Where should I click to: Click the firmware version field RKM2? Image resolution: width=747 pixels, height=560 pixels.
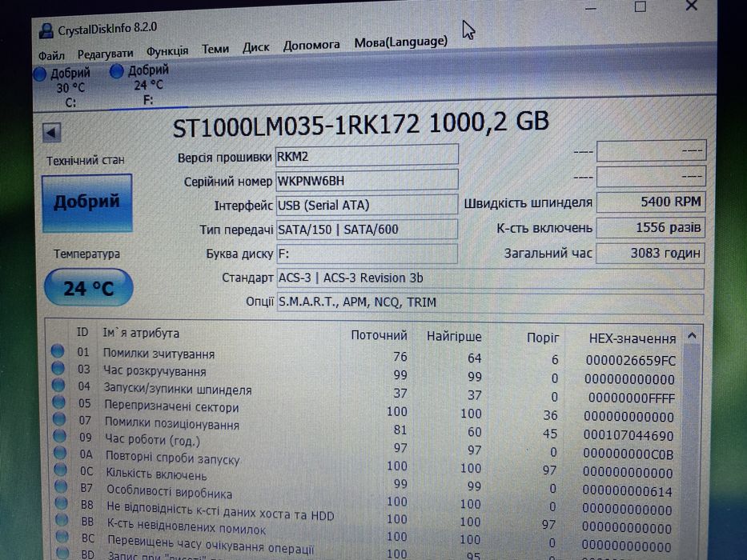coord(367,156)
